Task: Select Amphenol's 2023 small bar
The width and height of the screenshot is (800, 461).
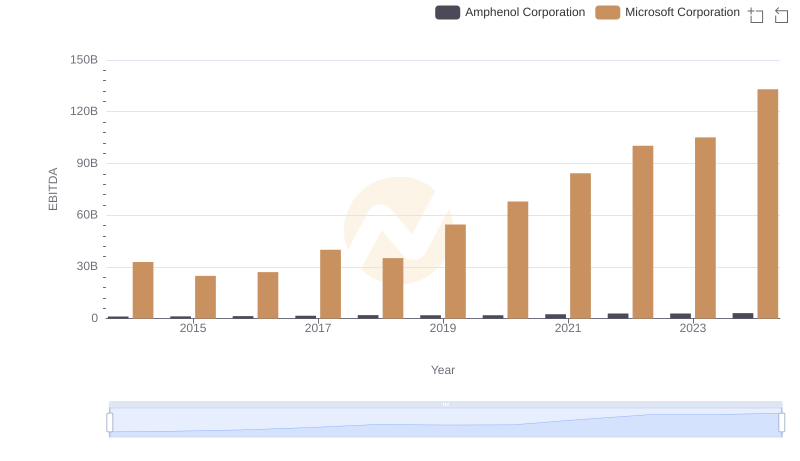Action: 680,316
